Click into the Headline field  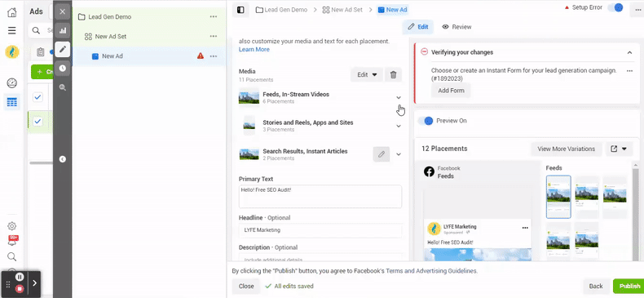[320, 230]
